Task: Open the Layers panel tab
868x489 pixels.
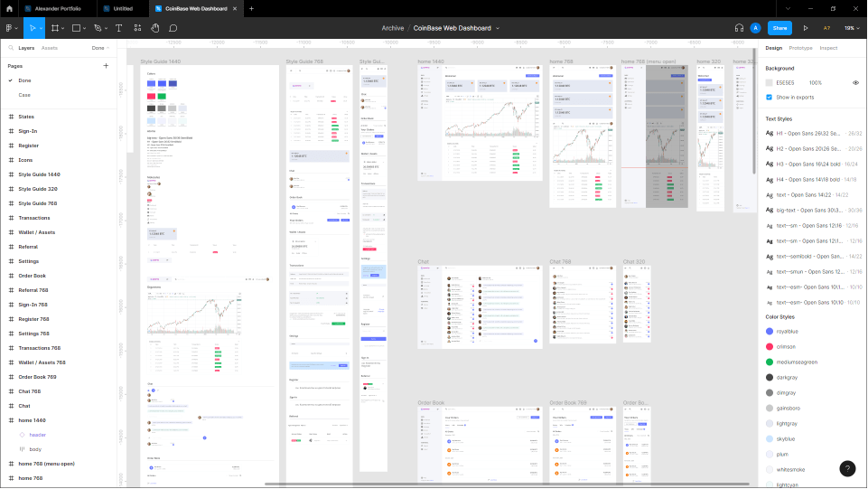Action: [x=26, y=48]
